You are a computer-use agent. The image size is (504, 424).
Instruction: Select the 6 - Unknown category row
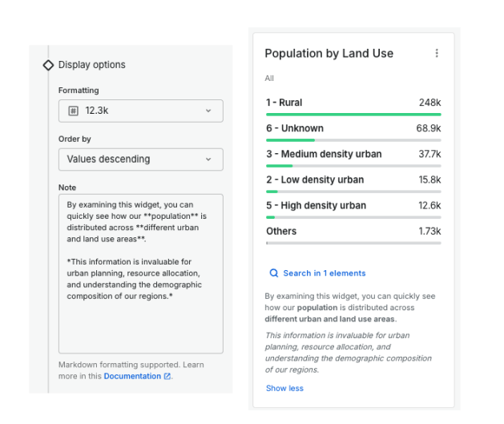(x=353, y=128)
